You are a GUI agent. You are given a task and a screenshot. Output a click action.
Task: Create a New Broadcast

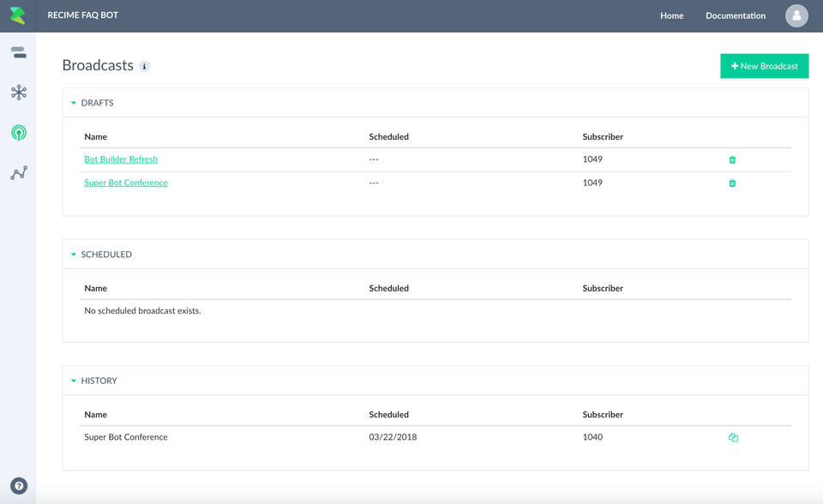click(764, 65)
